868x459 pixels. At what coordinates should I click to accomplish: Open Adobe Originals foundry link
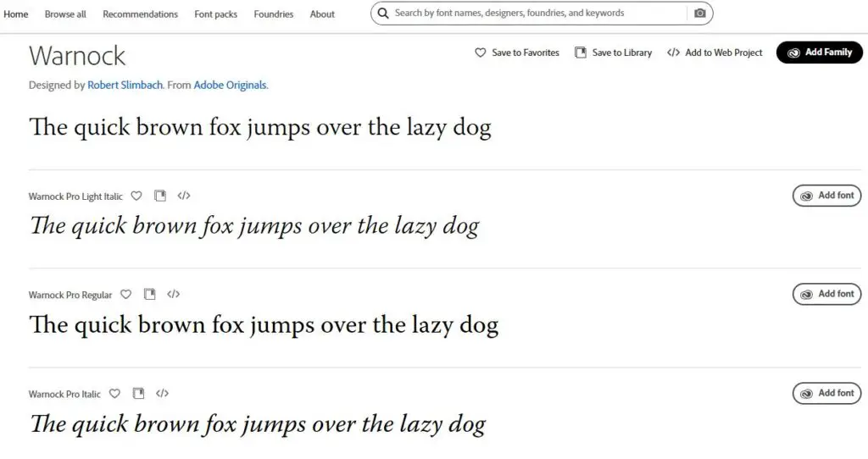click(230, 86)
